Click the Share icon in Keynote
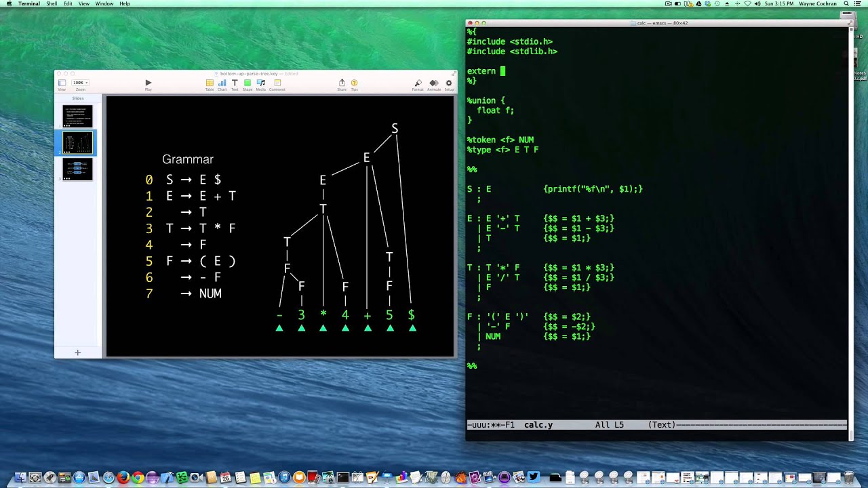The image size is (868, 488). coord(342,84)
